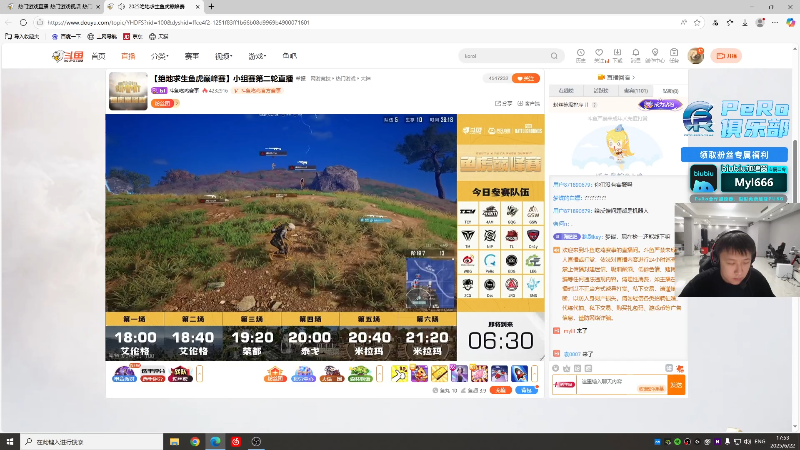The image size is (800, 450).
Task: Open File Explorer from taskbar
Action: tap(174, 442)
